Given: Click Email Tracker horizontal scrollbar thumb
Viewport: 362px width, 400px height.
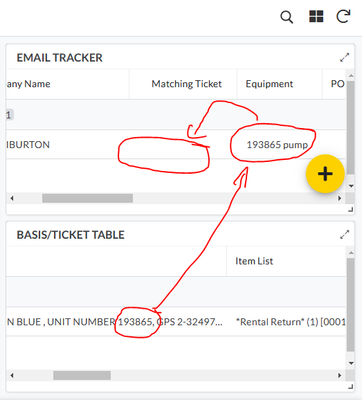Looking at the screenshot, I should click(87, 198).
